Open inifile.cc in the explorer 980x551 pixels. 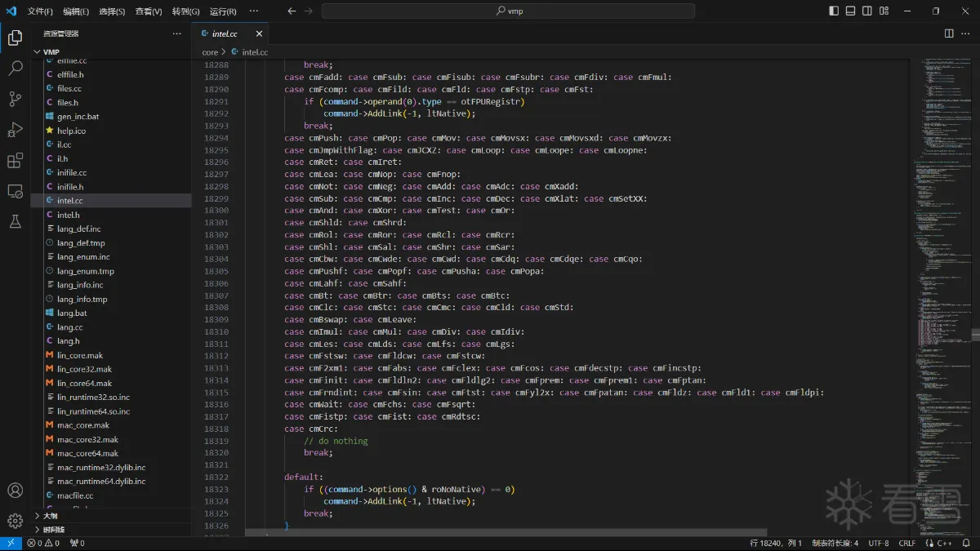pos(111,173)
